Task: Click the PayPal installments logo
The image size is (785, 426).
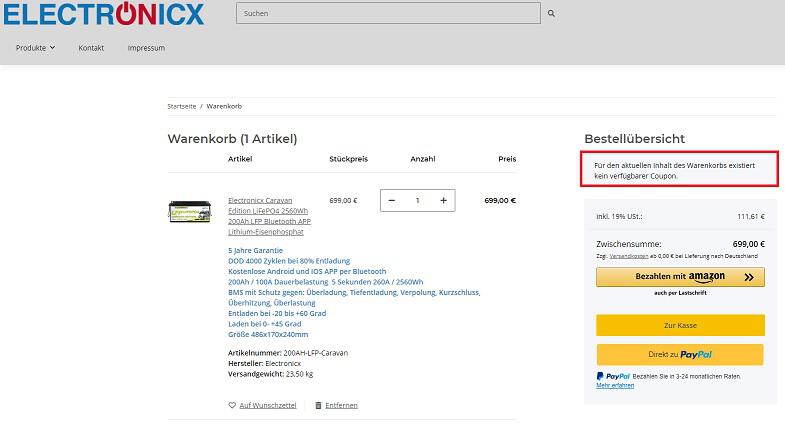Action: [613, 376]
